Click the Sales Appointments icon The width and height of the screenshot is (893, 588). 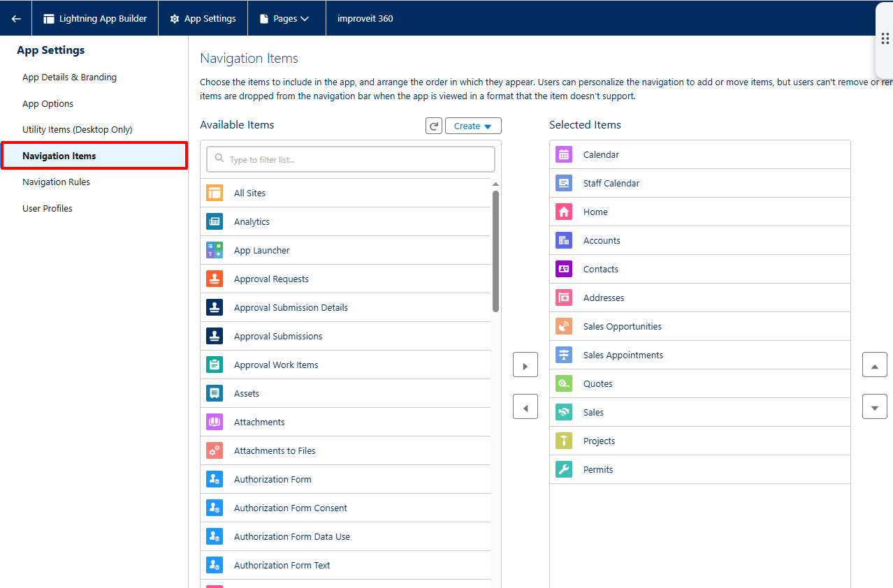click(x=564, y=355)
